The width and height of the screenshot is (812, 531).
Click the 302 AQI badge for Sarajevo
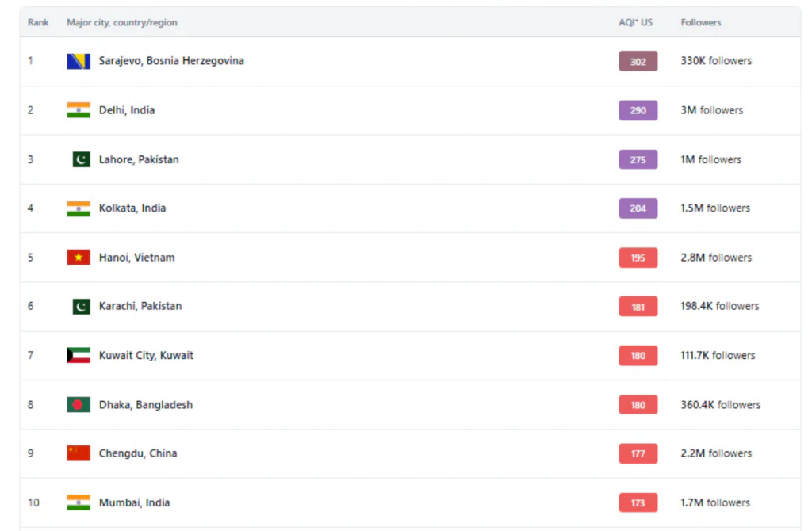pyautogui.click(x=638, y=61)
